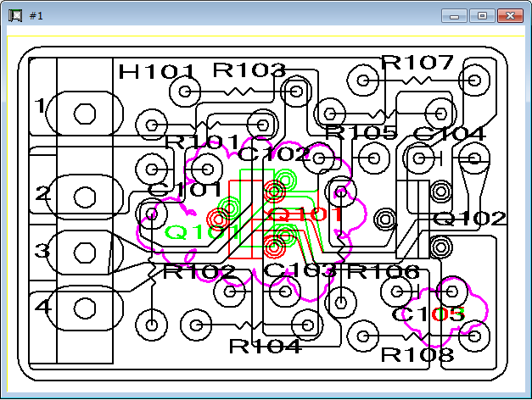Select the R104 resistor label
The width and height of the screenshot is (532, 400).
[x=265, y=346]
